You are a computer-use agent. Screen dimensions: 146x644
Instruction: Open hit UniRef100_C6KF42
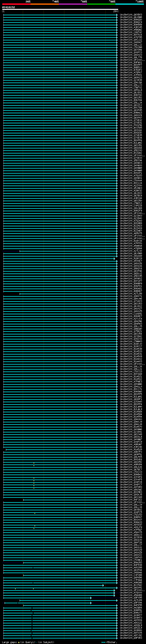pyautogui.click(x=131, y=32)
